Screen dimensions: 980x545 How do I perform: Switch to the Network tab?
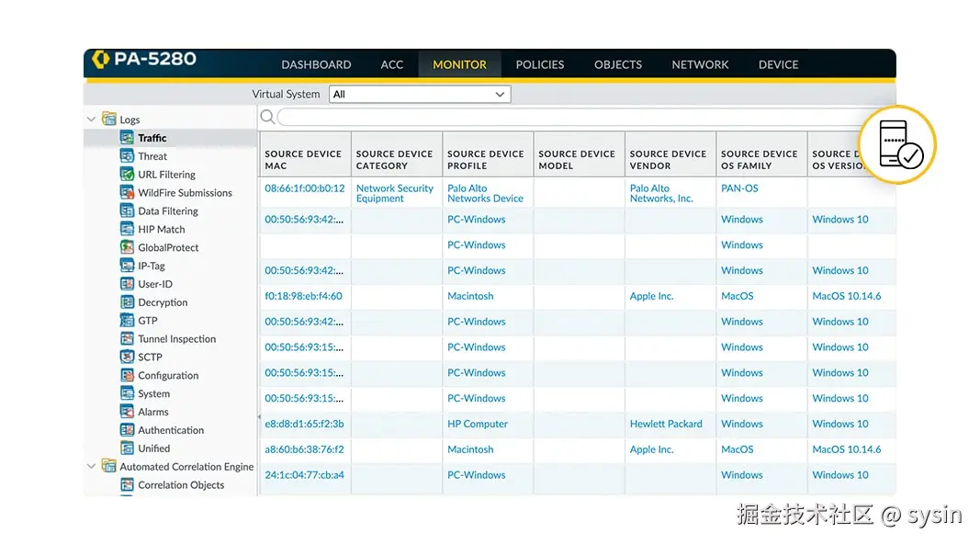click(x=700, y=64)
